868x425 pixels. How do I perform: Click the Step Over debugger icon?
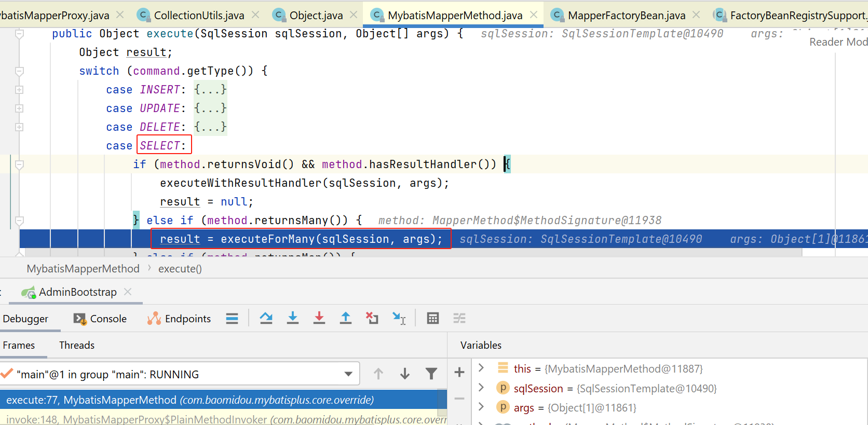[x=266, y=318]
